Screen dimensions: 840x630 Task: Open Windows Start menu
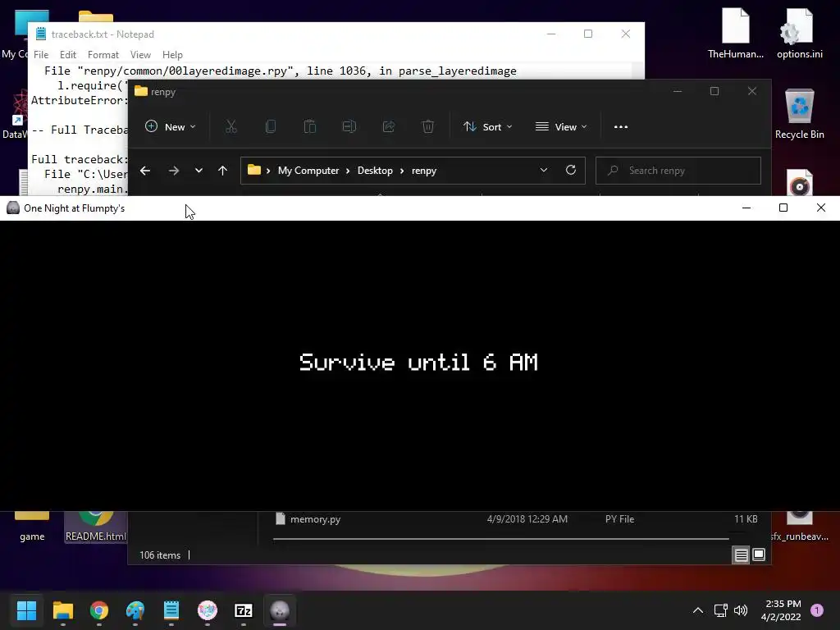point(26,610)
